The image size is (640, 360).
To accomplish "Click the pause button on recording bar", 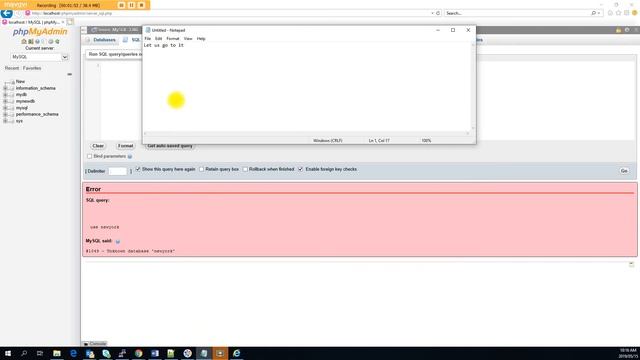I will [131, 5].
